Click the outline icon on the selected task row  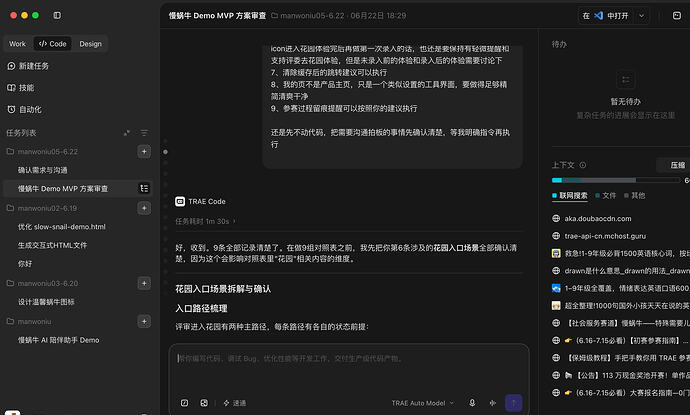(x=144, y=188)
